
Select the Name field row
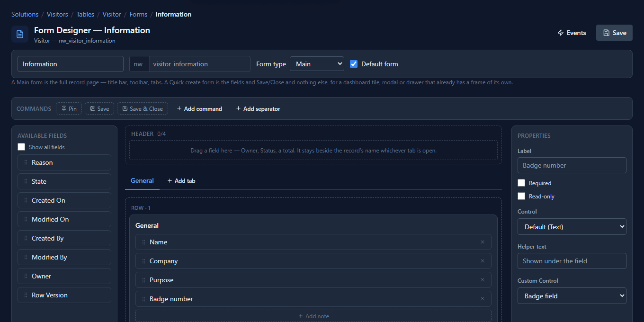[313, 242]
